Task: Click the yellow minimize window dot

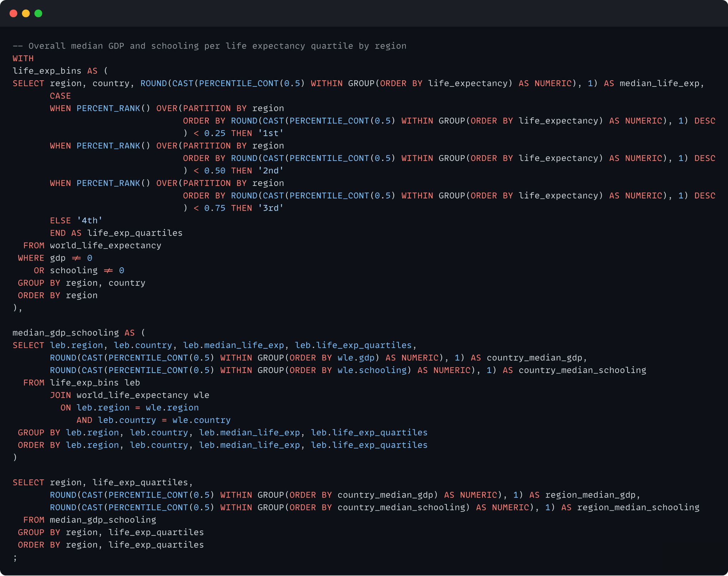Action: pyautogui.click(x=26, y=14)
